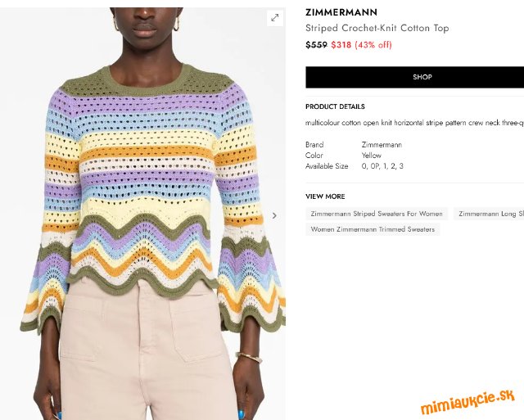
Task: Click the sale price $318
Action: tap(341, 45)
